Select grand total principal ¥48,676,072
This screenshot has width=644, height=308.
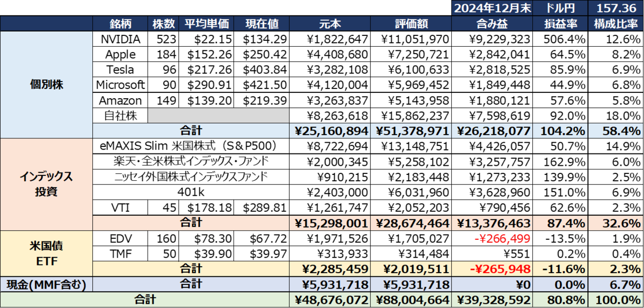(x=329, y=299)
